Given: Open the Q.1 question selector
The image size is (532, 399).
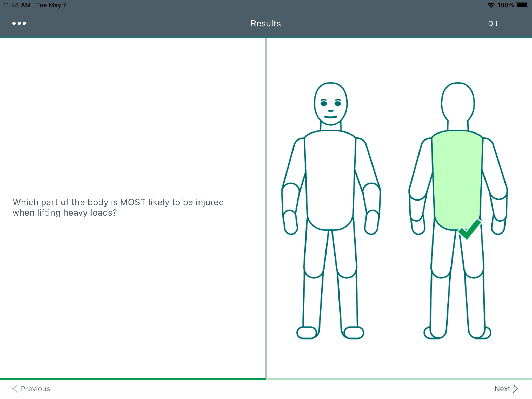Looking at the screenshot, I should tap(493, 23).
